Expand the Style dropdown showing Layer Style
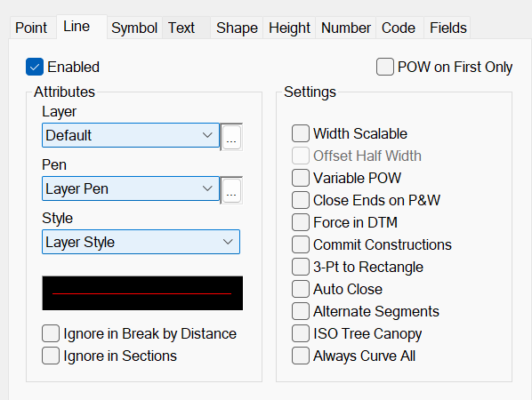 [141, 242]
